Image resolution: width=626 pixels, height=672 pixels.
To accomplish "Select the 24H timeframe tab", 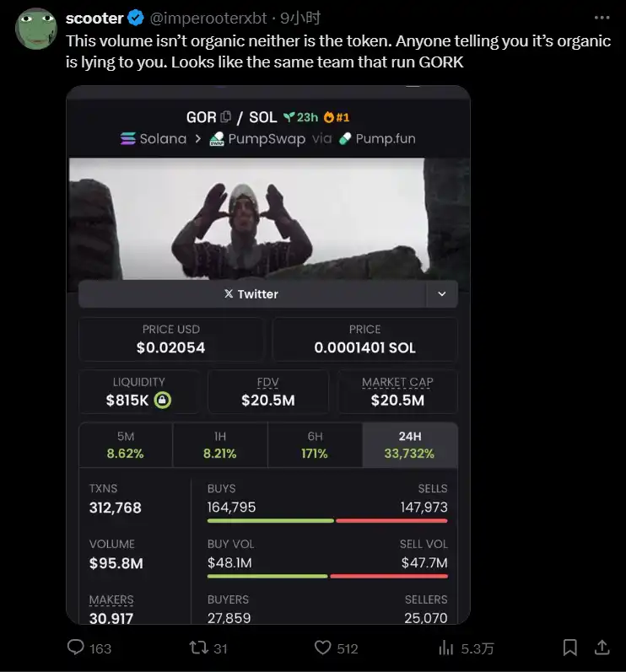I will 409,445.
